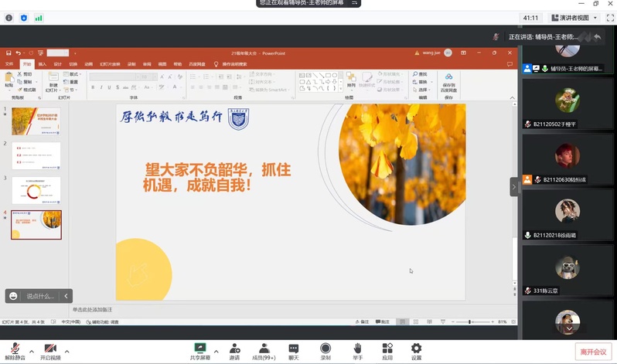Viewport: 617px width, 364px height.
Task: Adjust the PowerPoint zoom slider
Action: pos(470,321)
